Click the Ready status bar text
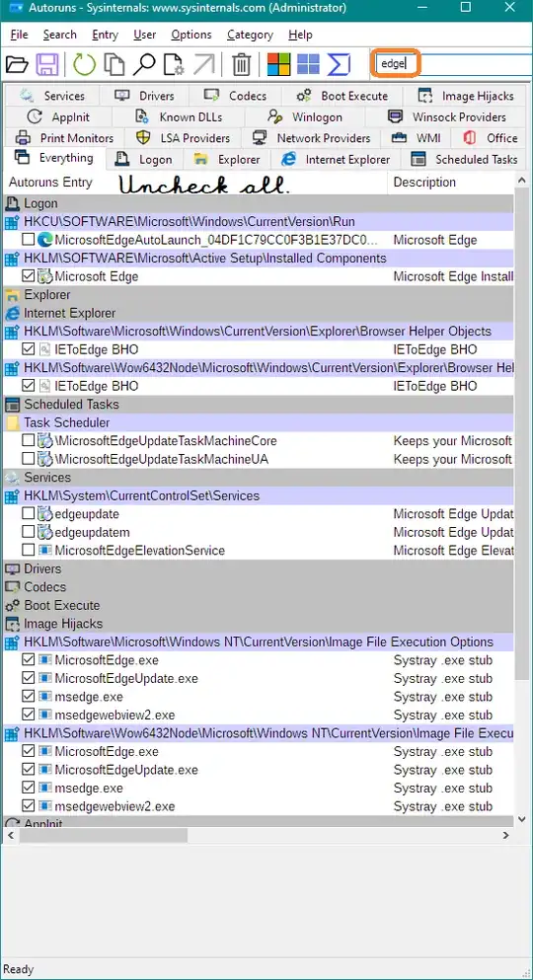Screen dimensions: 533x980 18,969
